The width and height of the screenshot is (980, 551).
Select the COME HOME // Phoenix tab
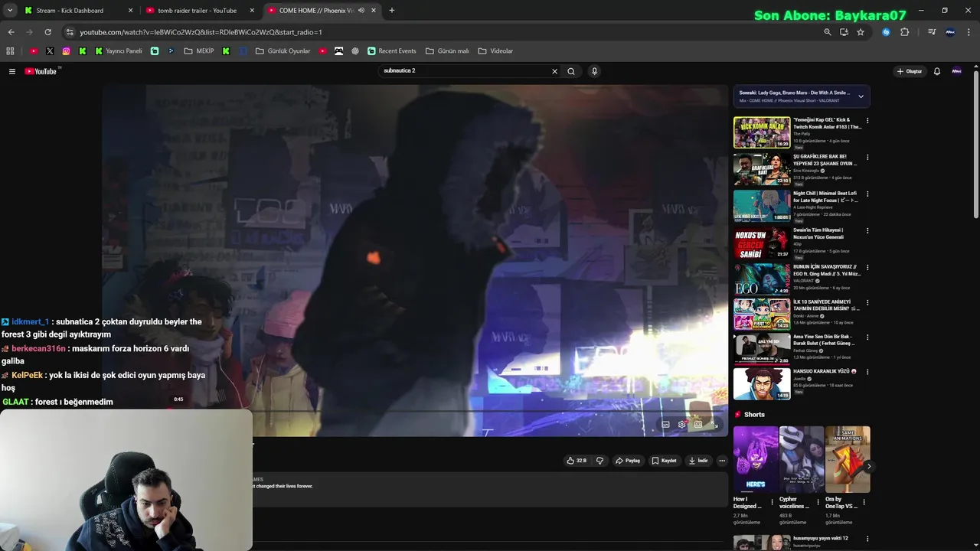315,11
